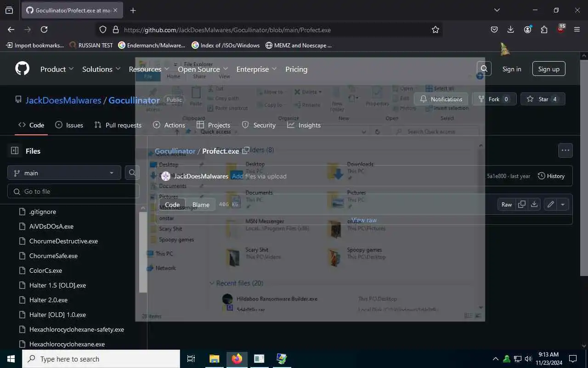Viewport: 588px width, 368px height.
Task: Reload the page in Firefox
Action: (x=44, y=29)
